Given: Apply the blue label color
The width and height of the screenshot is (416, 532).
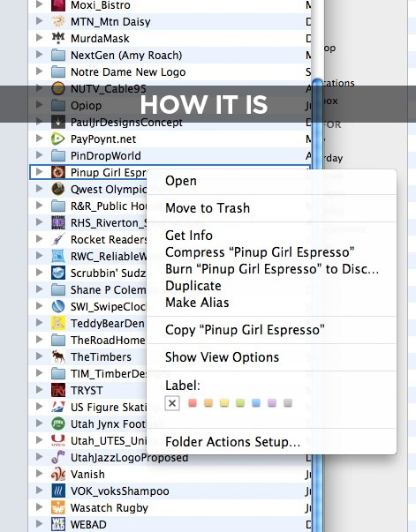Looking at the screenshot, I should coord(256,402).
